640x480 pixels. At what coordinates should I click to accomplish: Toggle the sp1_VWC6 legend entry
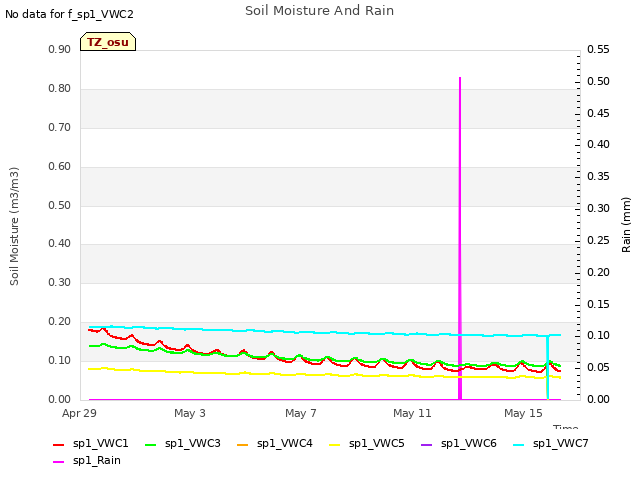(x=458, y=444)
